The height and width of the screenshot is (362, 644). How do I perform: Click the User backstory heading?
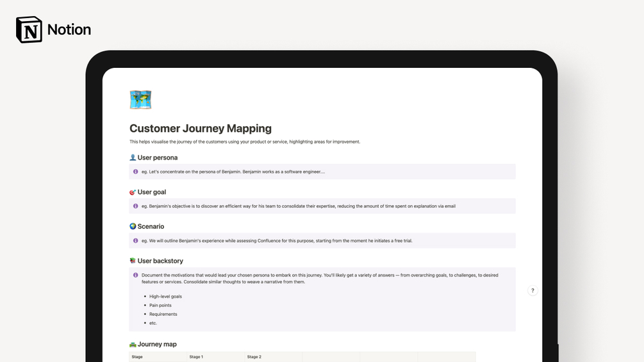[160, 261]
